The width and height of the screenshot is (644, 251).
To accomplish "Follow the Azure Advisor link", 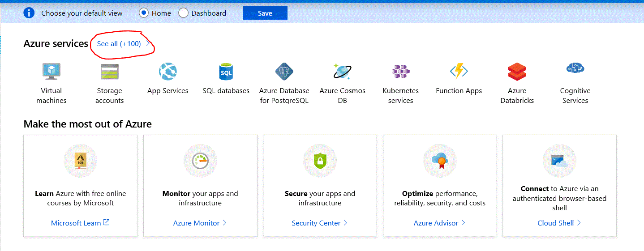I will 439,223.
